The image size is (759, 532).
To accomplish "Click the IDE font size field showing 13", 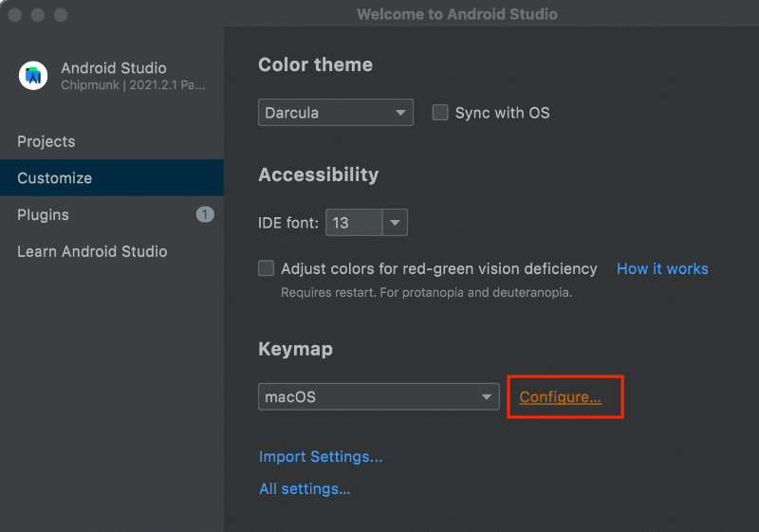I will (354, 223).
